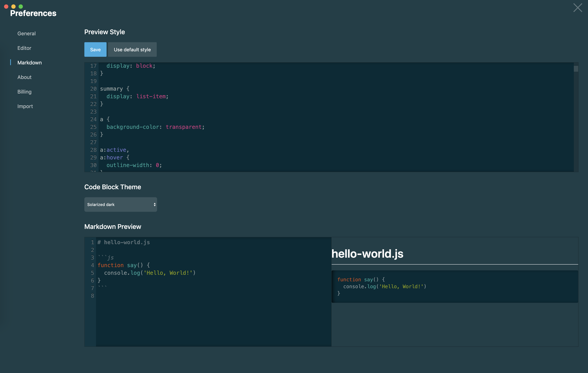Click the green fullscreen dot
This screenshot has height=373, width=588.
point(21,7)
